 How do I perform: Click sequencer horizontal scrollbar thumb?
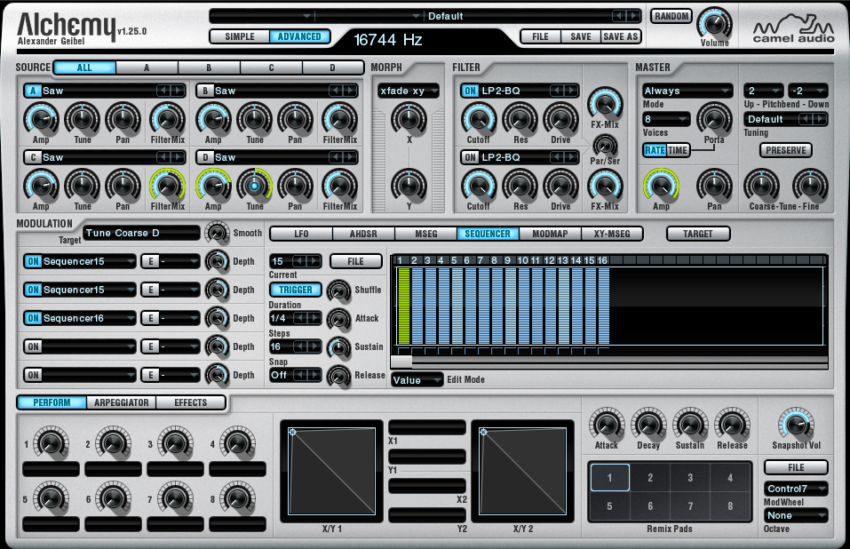[401, 360]
